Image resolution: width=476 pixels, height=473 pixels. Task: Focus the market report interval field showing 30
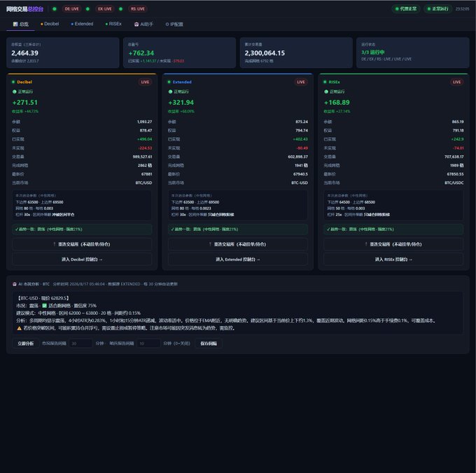coord(80,344)
